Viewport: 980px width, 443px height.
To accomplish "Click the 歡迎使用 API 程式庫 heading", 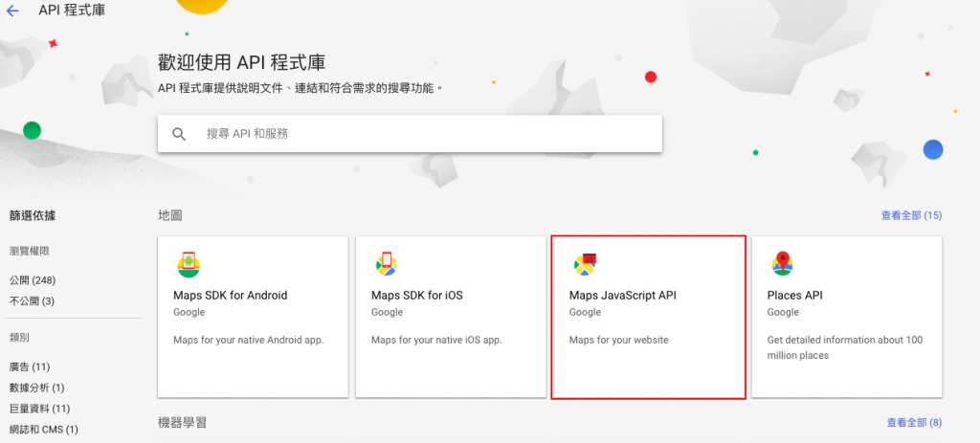I will click(242, 62).
